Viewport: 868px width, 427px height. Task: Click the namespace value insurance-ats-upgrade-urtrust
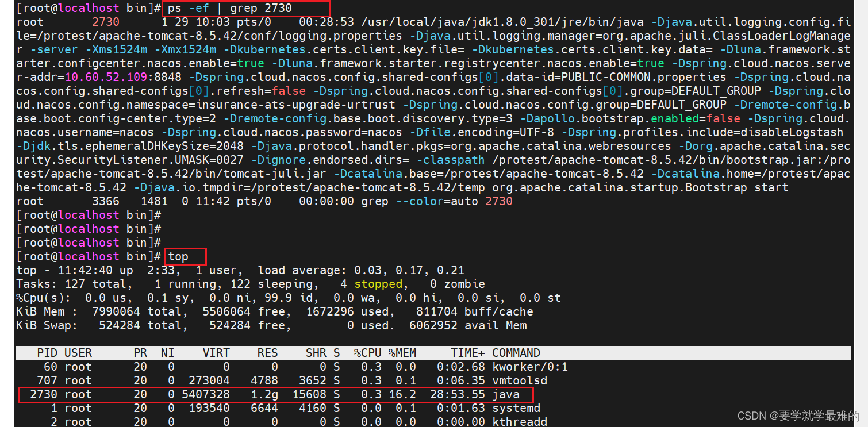pos(296,105)
